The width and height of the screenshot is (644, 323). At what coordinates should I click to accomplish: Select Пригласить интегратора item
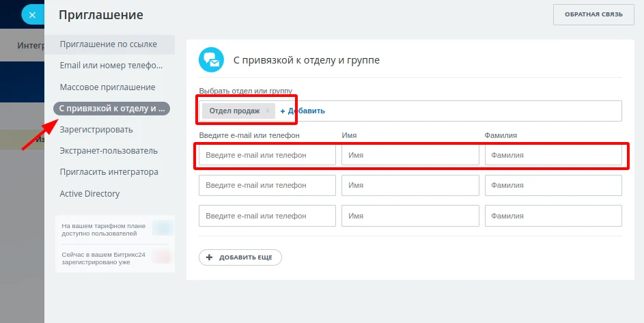(109, 172)
